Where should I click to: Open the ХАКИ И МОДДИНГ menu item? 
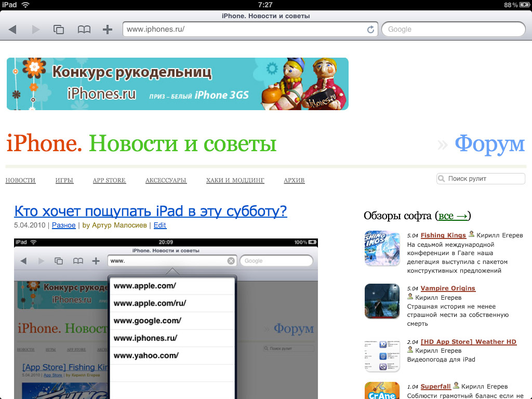[x=235, y=180]
